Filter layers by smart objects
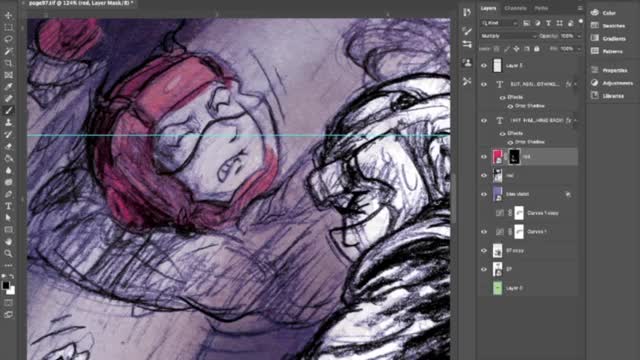The height and width of the screenshot is (360, 640). click(570, 23)
